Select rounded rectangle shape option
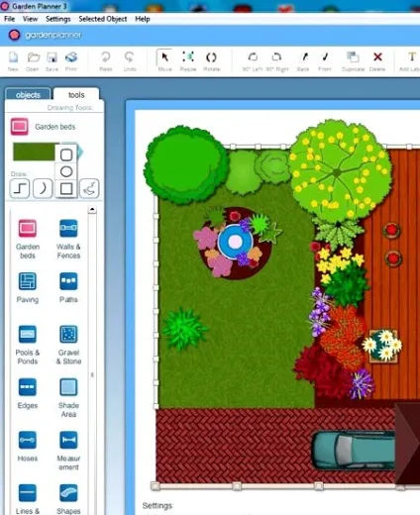The image size is (420, 515). tap(66, 154)
